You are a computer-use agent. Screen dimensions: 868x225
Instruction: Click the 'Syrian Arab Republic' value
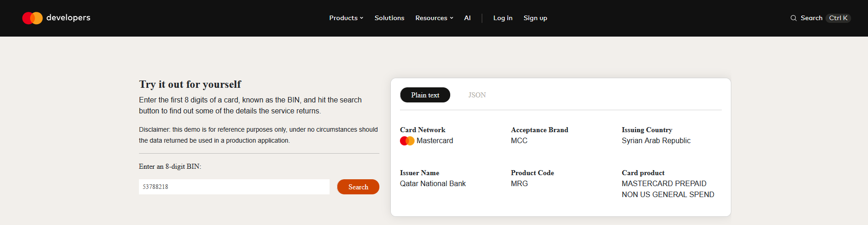point(656,141)
